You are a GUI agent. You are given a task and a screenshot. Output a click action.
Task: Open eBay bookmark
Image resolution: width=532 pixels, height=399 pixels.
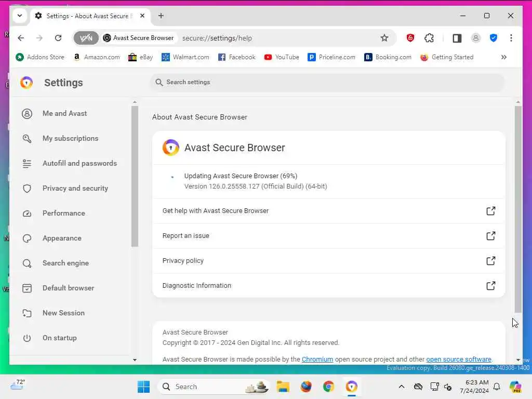140,57
